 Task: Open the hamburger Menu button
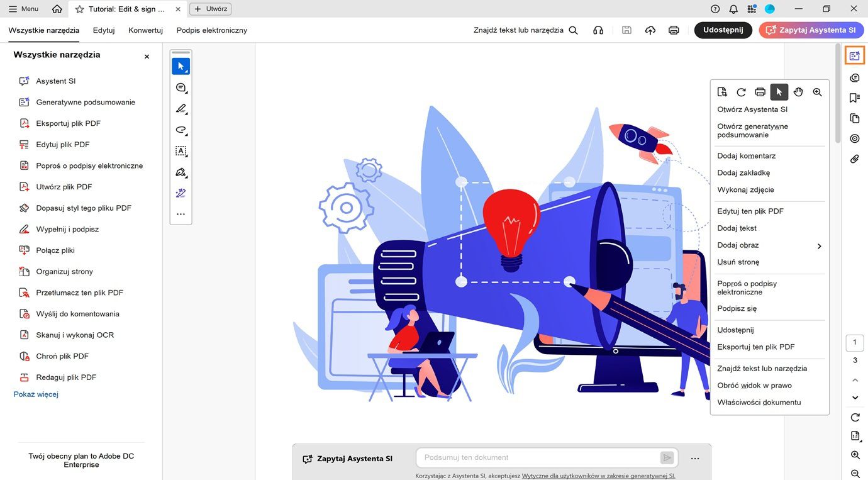pos(23,9)
